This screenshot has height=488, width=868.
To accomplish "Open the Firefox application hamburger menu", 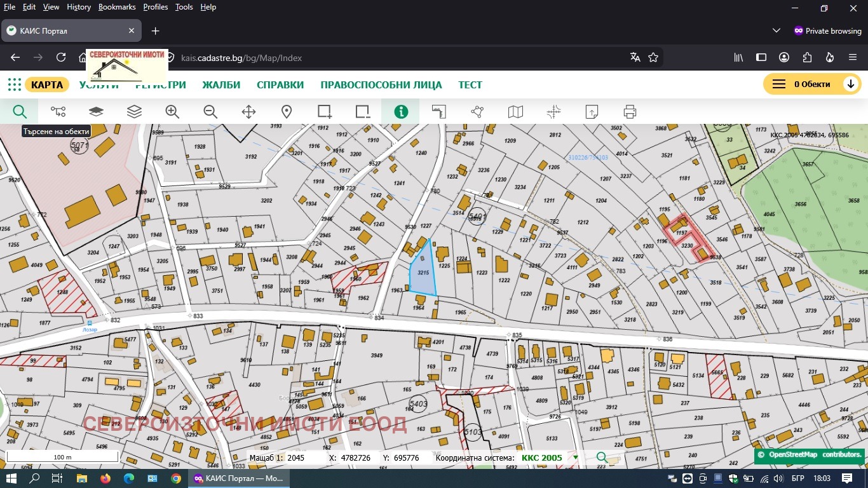I will point(853,57).
